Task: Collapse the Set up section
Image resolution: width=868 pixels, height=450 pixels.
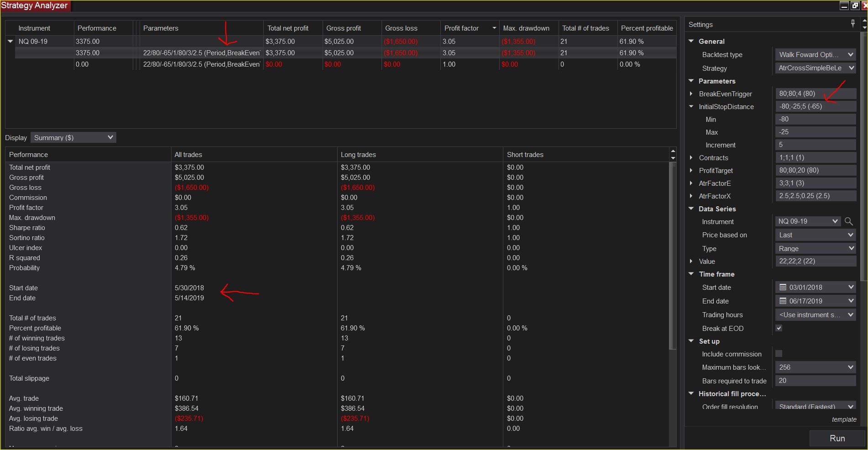Action: pyautogui.click(x=691, y=341)
